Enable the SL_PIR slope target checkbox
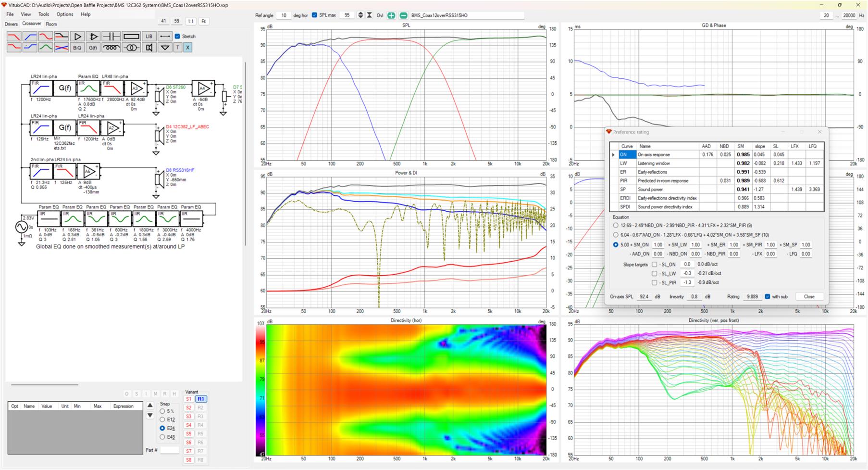Viewport: 868px width, 470px height. point(654,283)
